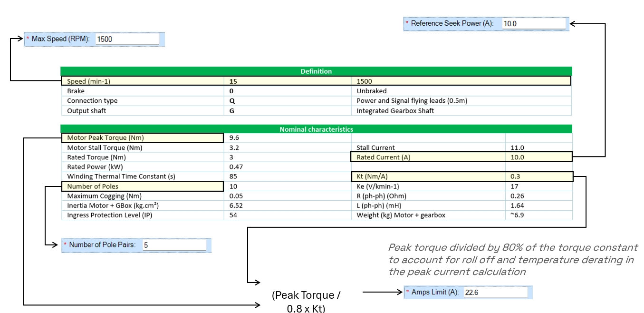Click the inductance value 1.64

pyautogui.click(x=517, y=205)
